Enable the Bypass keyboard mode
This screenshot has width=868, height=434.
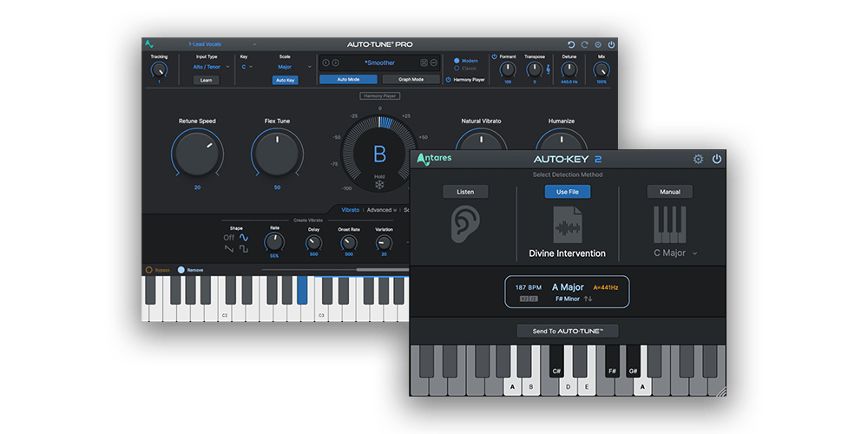pos(149,270)
